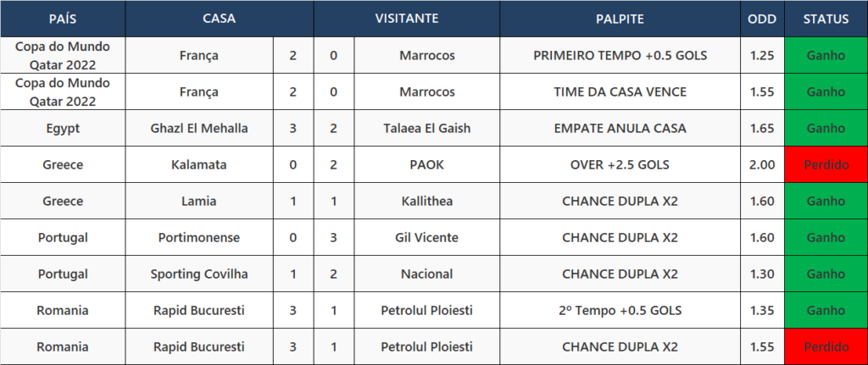The image size is (868, 365).
Task: Select the Egypt country cell
Action: (x=63, y=129)
